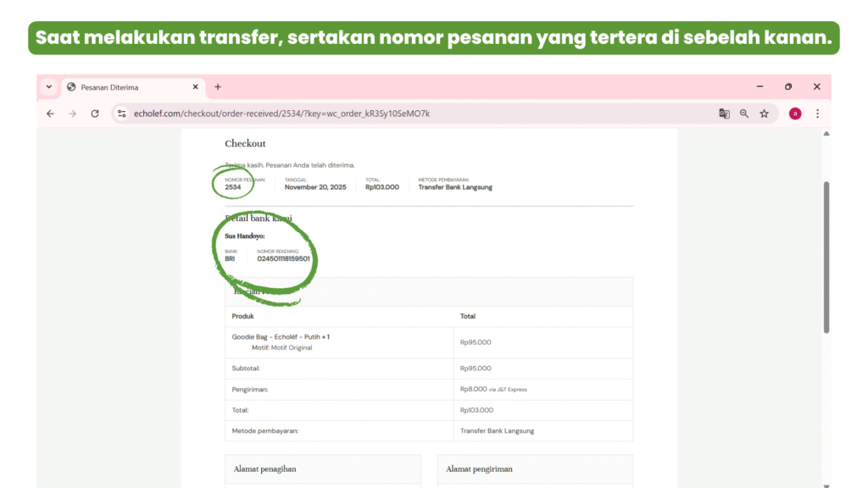Close the Pesanan Diterima tab

196,87
